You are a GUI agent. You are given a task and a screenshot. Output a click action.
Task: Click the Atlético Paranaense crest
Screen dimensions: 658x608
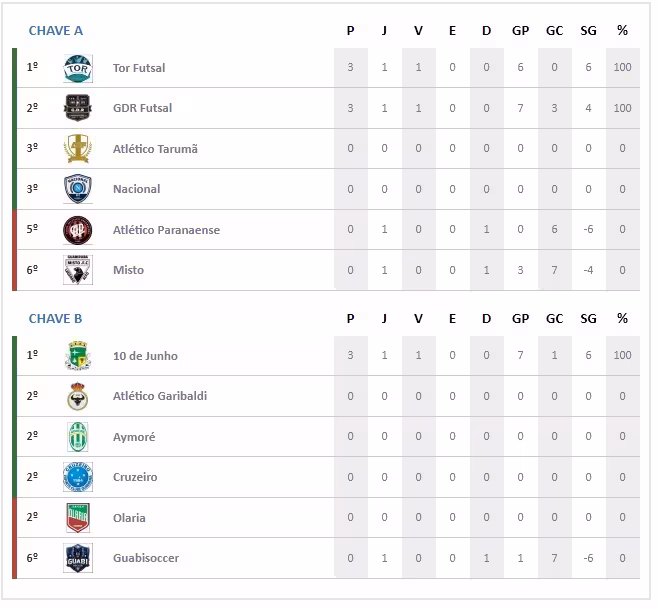coord(78,230)
